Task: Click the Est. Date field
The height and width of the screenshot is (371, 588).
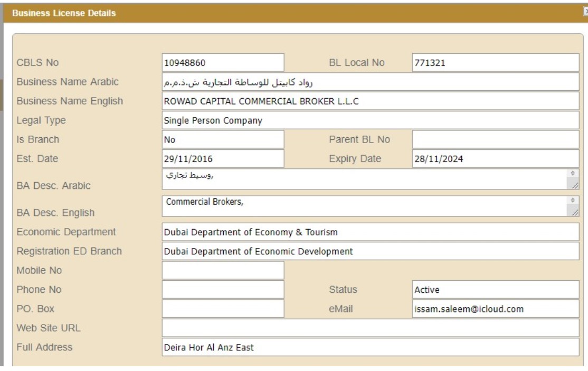Action: click(223, 158)
